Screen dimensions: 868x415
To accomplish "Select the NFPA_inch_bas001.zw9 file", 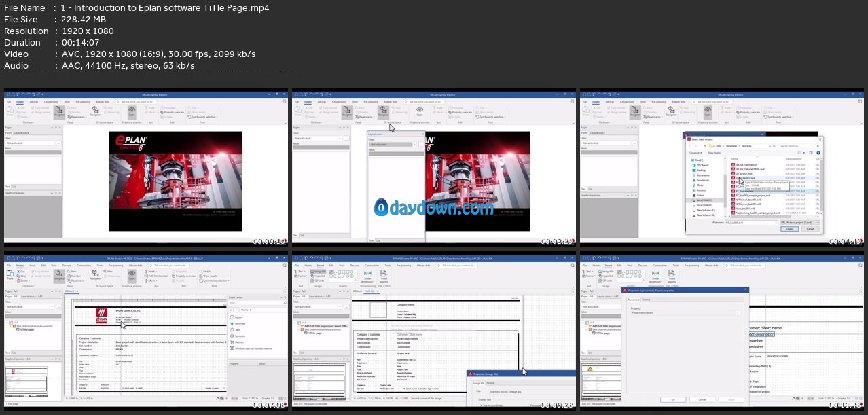I will click(746, 200).
